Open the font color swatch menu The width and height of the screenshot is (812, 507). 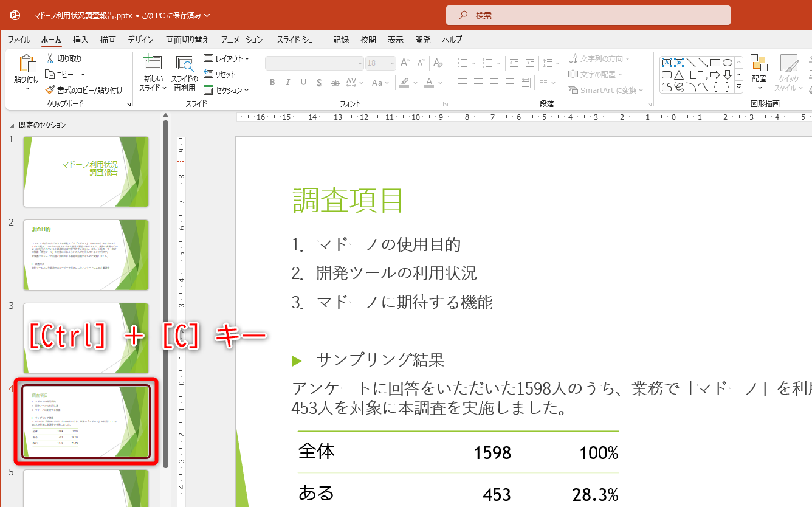pos(439,83)
